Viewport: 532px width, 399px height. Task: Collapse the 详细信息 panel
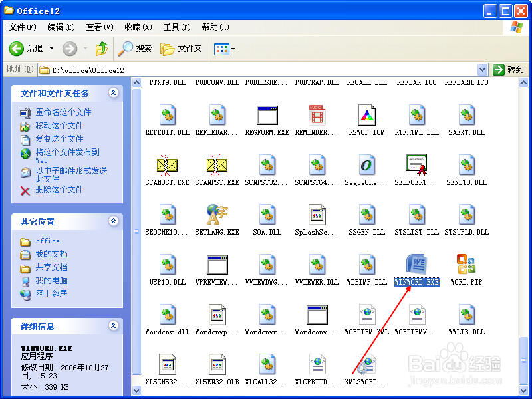(x=113, y=326)
